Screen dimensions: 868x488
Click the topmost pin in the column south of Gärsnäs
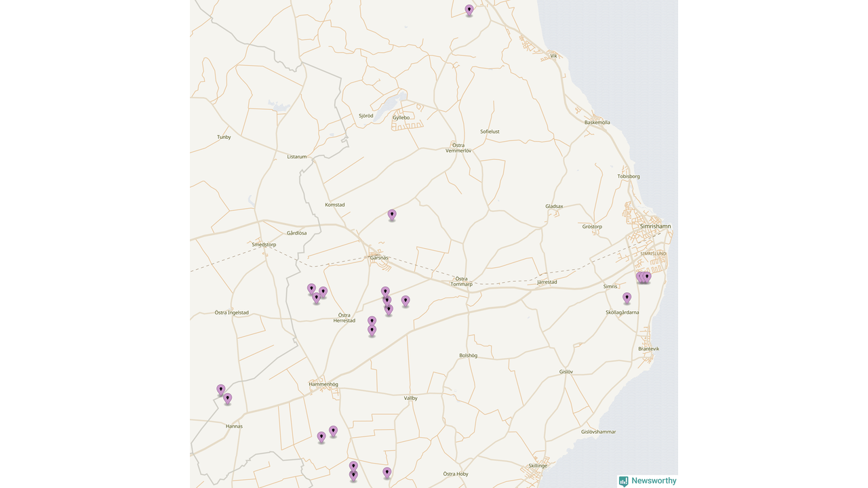coord(385,291)
